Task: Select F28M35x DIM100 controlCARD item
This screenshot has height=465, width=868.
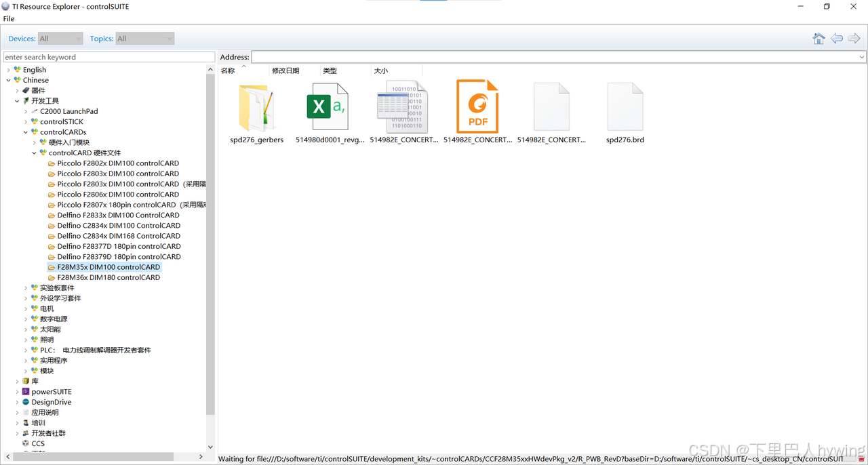Action: pyautogui.click(x=108, y=267)
